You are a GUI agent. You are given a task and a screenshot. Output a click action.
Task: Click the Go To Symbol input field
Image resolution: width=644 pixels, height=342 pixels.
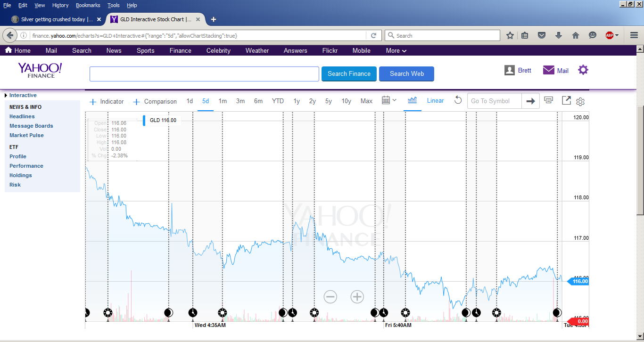point(495,101)
